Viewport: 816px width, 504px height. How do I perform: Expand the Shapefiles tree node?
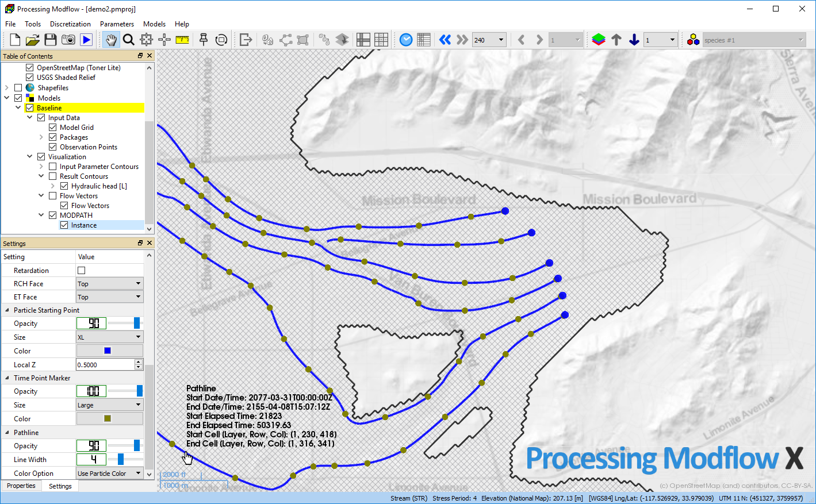click(7, 88)
